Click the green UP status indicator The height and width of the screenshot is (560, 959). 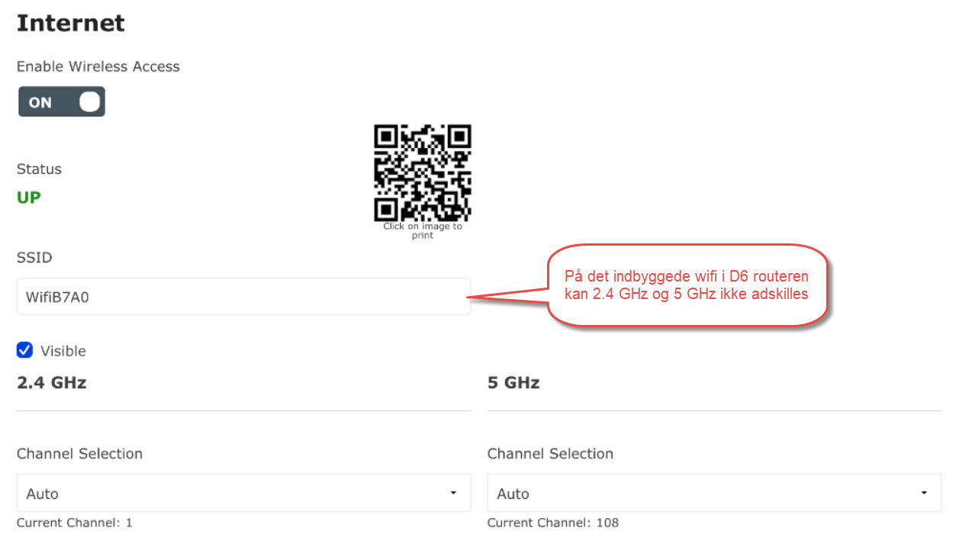point(29,198)
